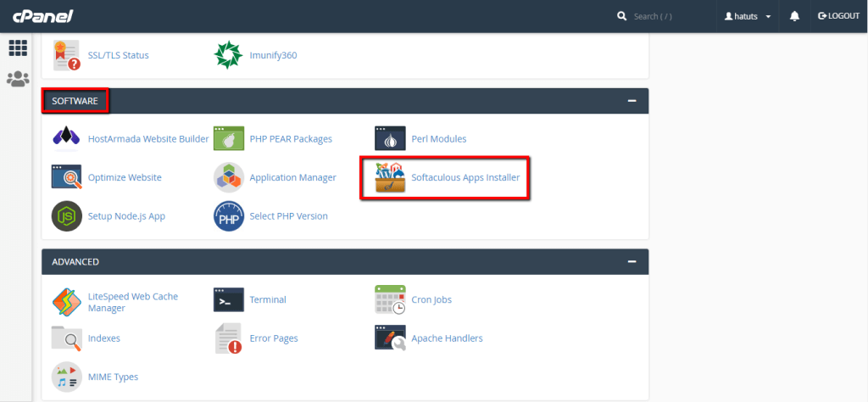
Task: Open LiteSpeed Web Cache Manager link
Action: [x=133, y=302]
